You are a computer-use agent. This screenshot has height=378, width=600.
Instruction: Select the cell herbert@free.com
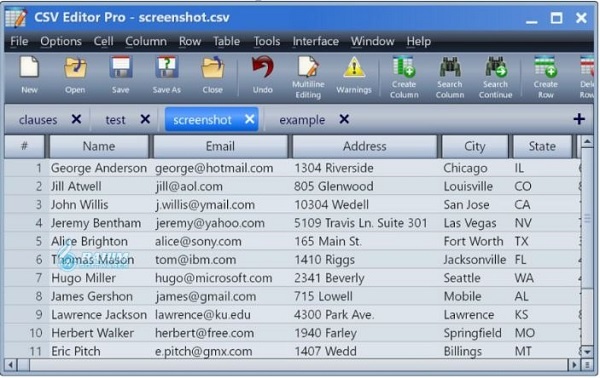coord(204,333)
